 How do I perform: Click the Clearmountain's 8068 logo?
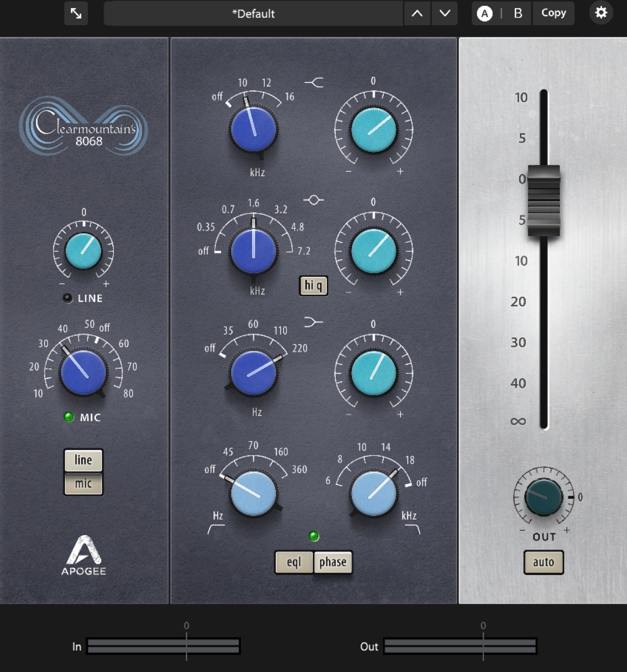[83, 126]
